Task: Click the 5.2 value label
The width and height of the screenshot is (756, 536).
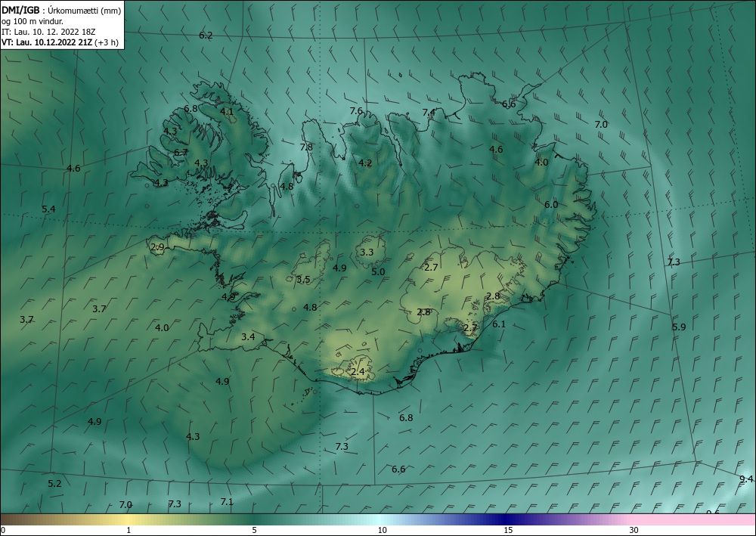Action: (x=55, y=484)
